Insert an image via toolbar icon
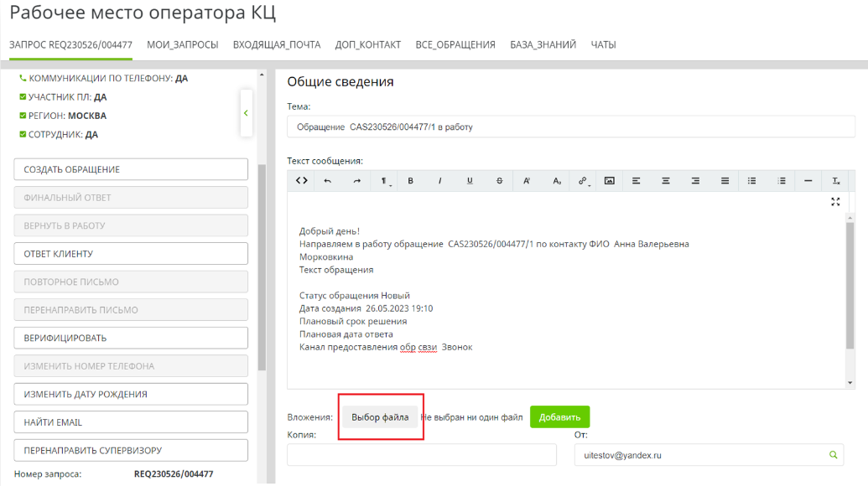The image size is (868, 486). coord(610,181)
